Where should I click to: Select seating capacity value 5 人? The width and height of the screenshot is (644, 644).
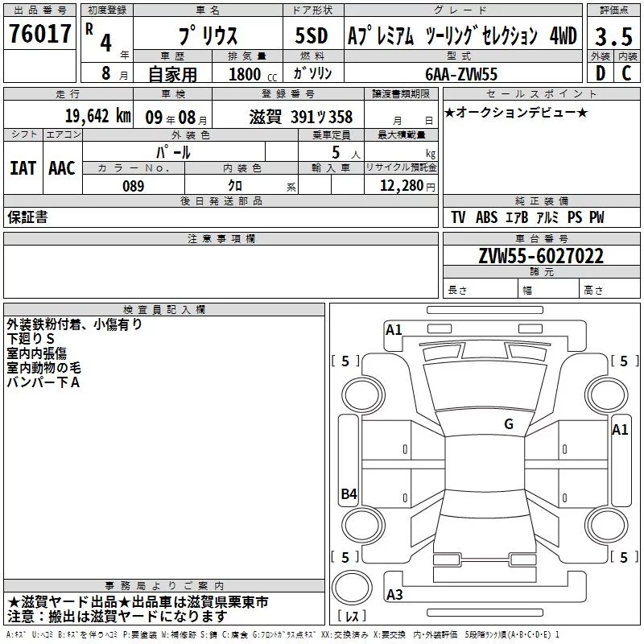(346, 153)
